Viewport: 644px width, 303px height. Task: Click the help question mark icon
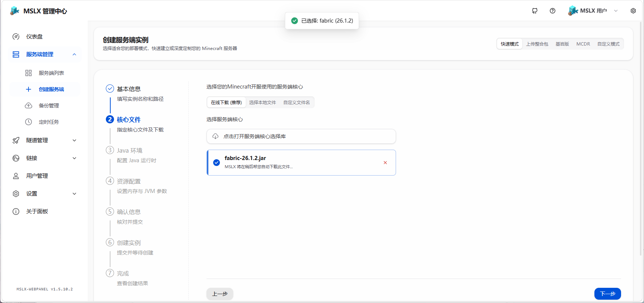click(553, 11)
